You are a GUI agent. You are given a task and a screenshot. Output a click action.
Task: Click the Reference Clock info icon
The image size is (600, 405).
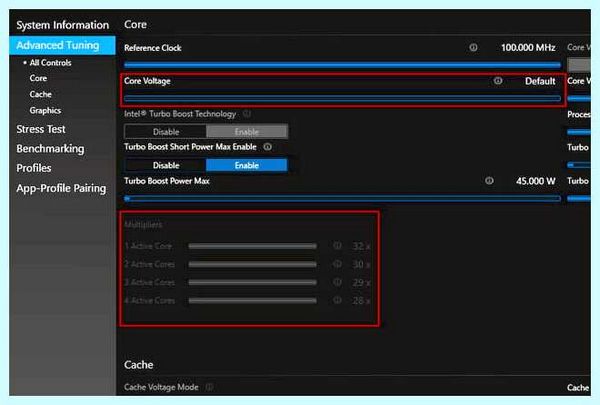pos(473,47)
